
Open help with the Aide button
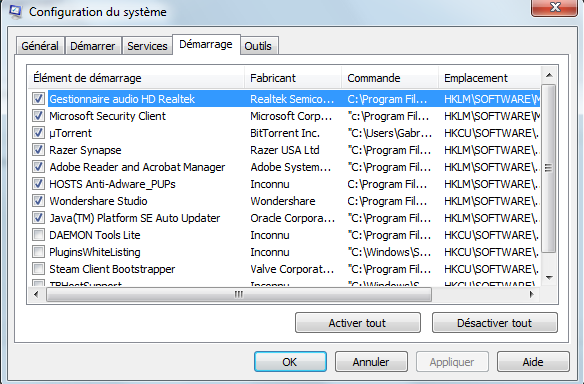533,362
